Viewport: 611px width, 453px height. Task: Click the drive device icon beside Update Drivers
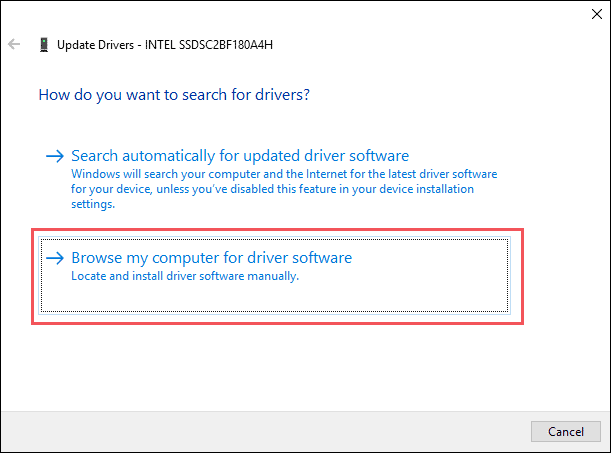[44, 45]
